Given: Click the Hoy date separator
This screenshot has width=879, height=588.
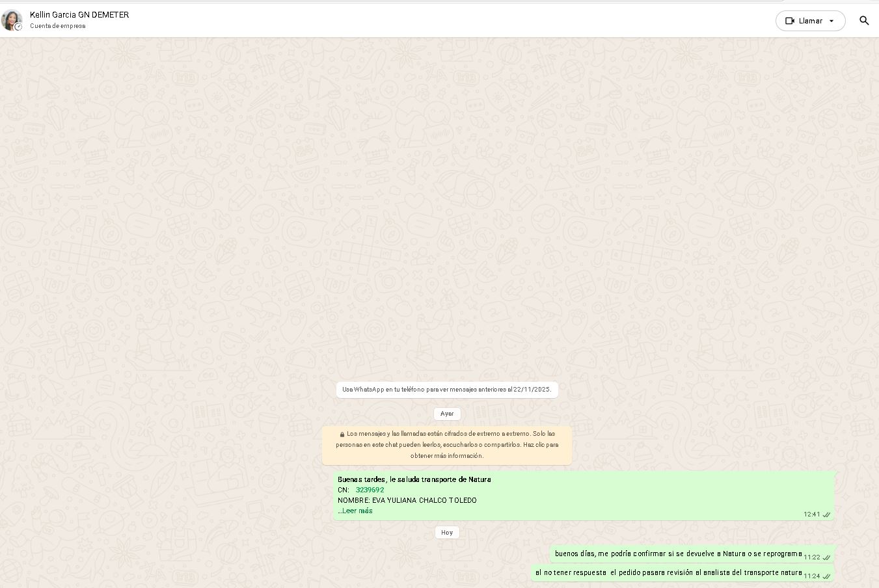Looking at the screenshot, I should [x=447, y=532].
